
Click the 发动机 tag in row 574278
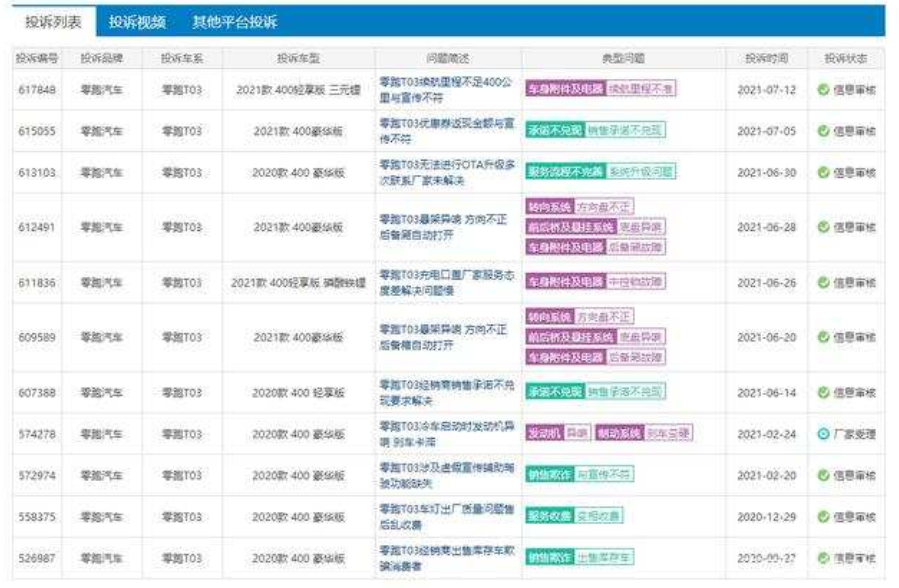[544, 433]
